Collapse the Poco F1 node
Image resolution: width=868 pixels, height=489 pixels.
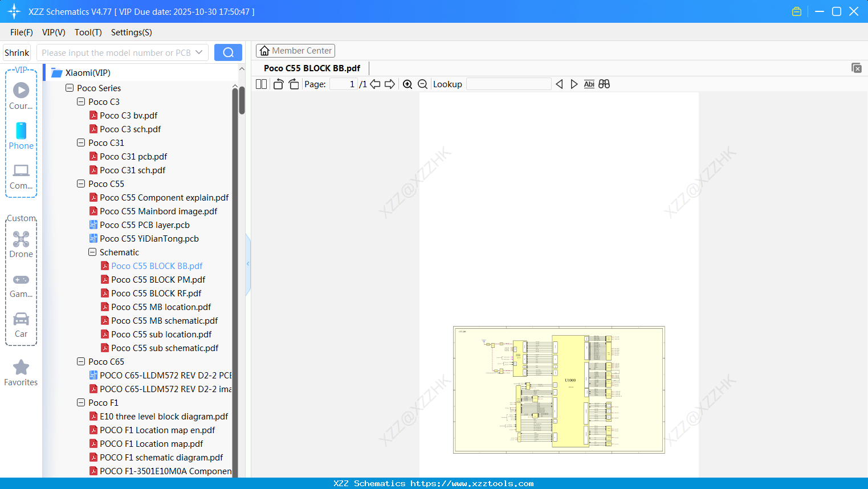[x=81, y=403]
